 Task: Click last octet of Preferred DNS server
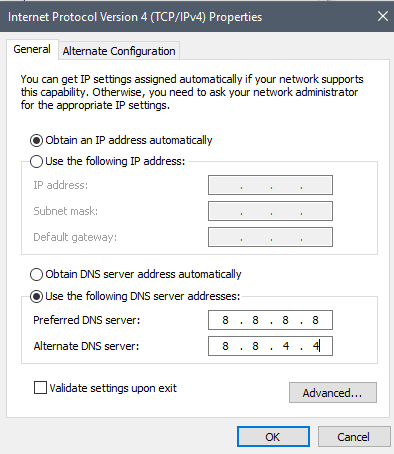(x=315, y=320)
